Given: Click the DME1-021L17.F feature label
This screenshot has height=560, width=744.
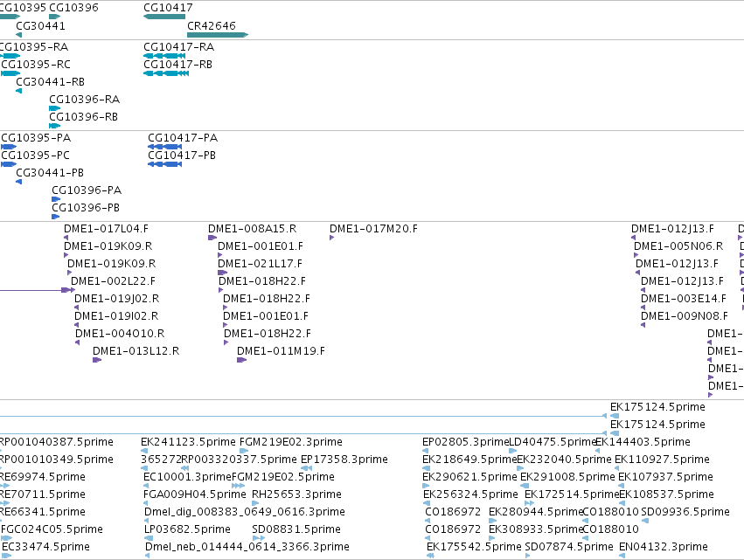Looking at the screenshot, I should pyautogui.click(x=260, y=263).
